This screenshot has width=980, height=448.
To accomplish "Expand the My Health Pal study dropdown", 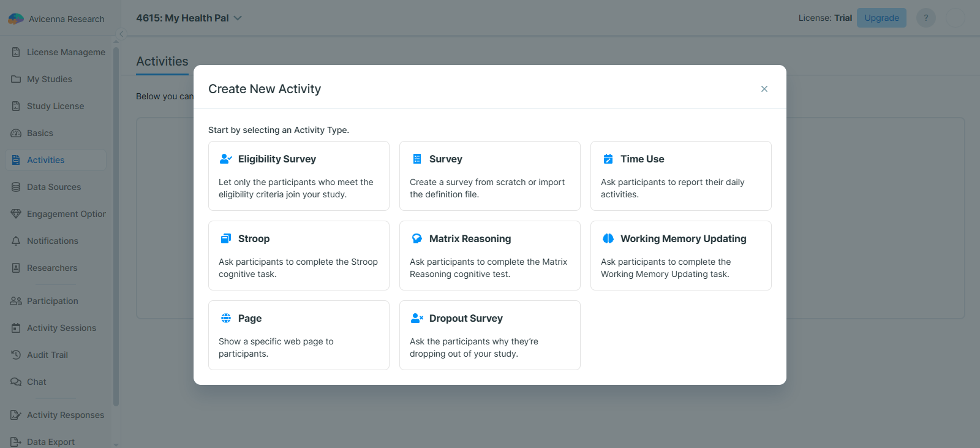I will (x=238, y=18).
